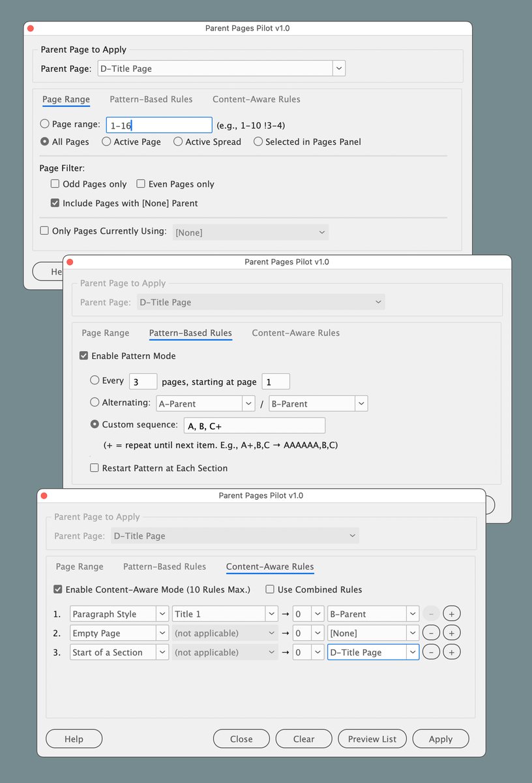
Task: Click the Apply button
Action: point(441,739)
